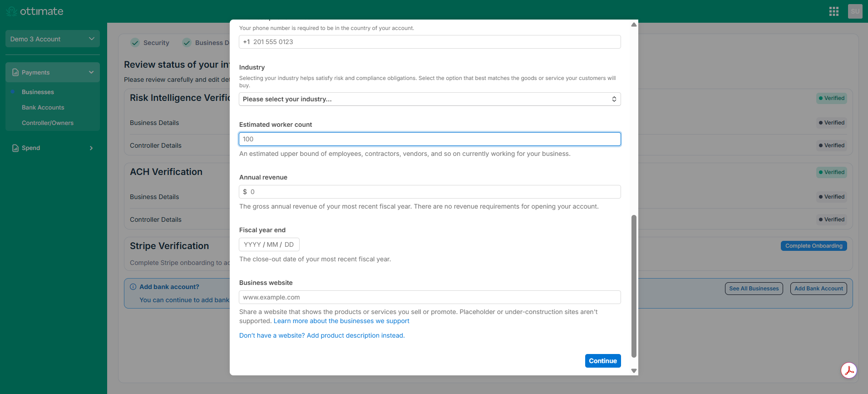The height and width of the screenshot is (394, 868).
Task: Select the Business D step tab
Action: click(206, 43)
